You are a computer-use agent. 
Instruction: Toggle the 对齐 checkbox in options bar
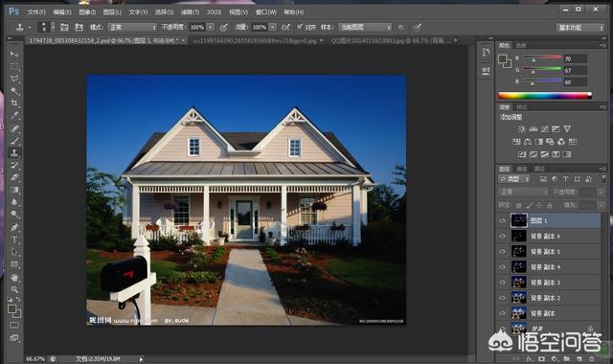(x=300, y=27)
